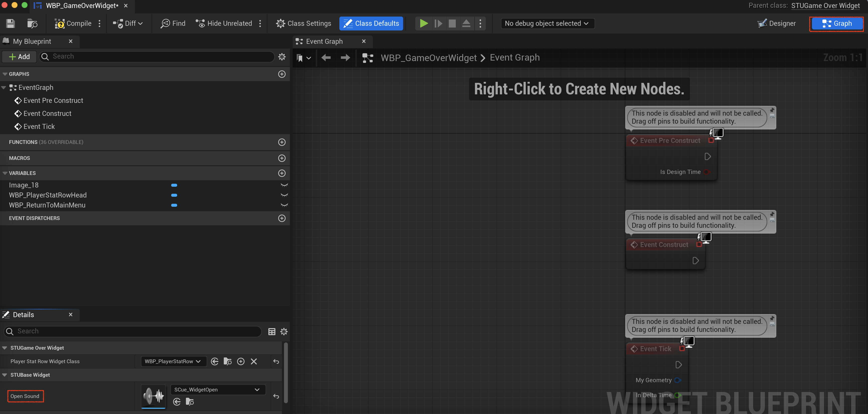The height and width of the screenshot is (414, 868).
Task: Click WBP_GameOverWidget breadcrumb
Action: click(428, 58)
